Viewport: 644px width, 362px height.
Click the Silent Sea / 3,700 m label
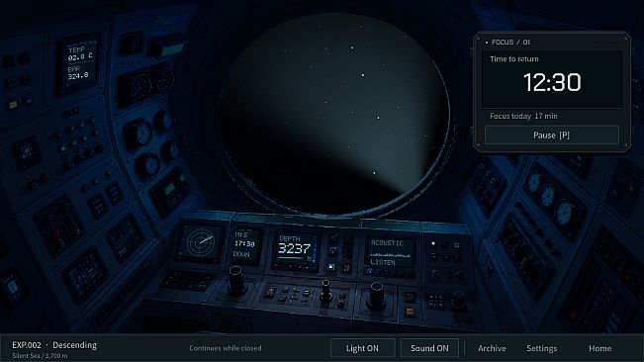[x=40, y=356]
